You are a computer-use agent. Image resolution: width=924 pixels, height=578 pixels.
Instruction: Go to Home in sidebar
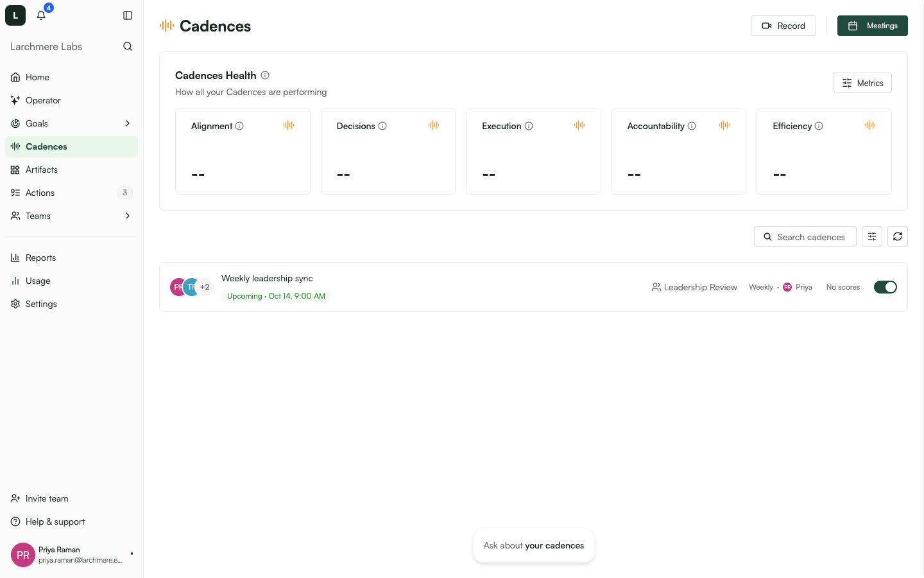click(71, 77)
